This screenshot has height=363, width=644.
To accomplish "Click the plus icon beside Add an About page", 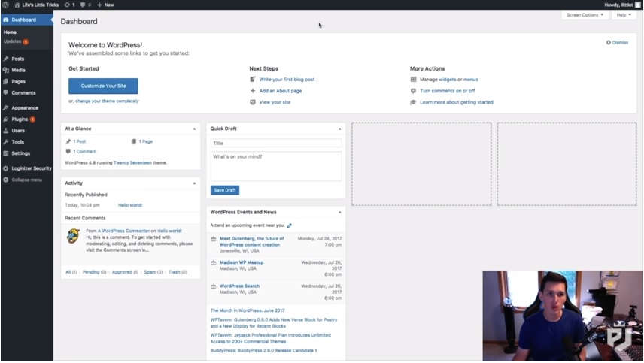I will tap(253, 91).
